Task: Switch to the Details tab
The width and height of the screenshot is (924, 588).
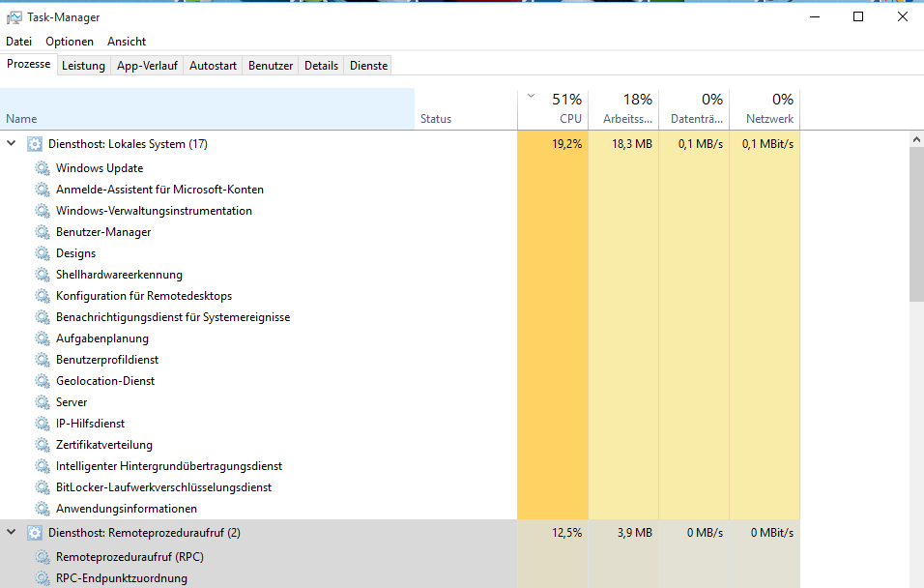Action: point(321,66)
